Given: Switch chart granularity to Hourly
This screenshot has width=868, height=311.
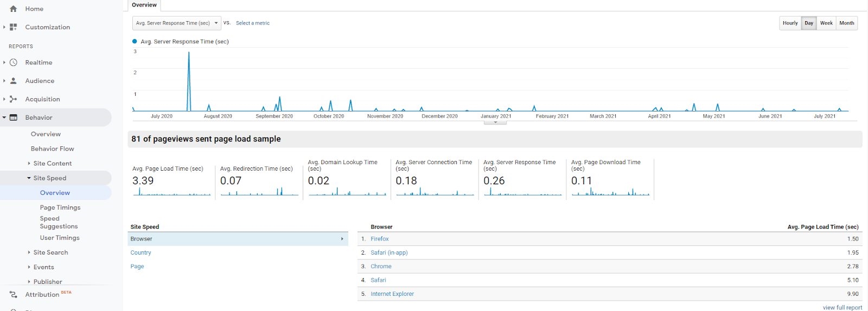Looking at the screenshot, I should [790, 23].
